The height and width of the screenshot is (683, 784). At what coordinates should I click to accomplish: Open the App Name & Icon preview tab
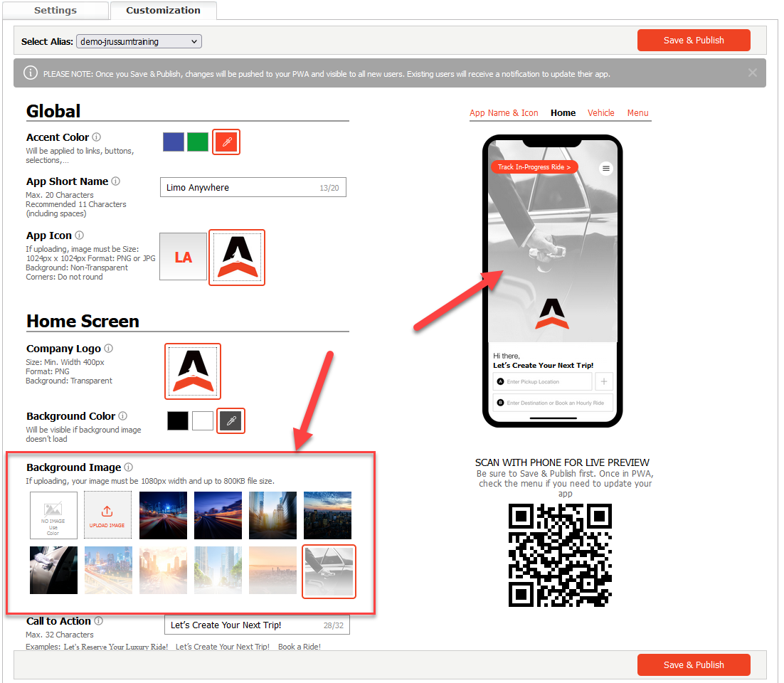coord(504,113)
